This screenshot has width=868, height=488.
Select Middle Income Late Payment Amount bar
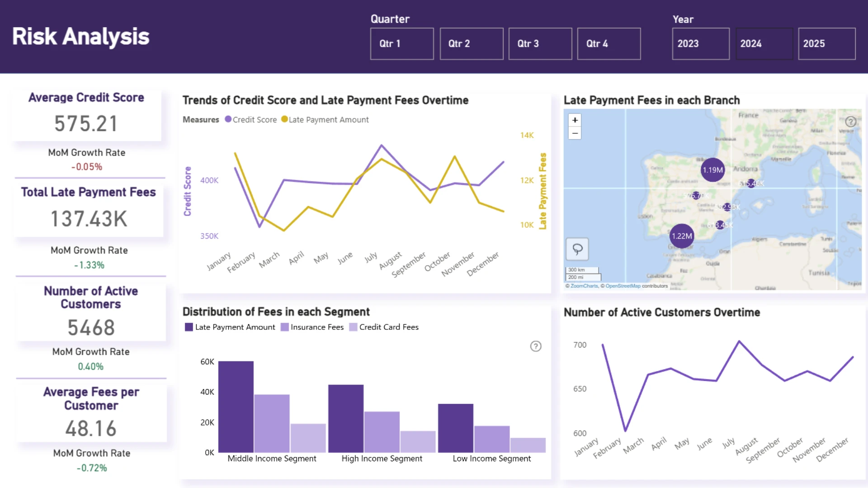[x=236, y=407]
